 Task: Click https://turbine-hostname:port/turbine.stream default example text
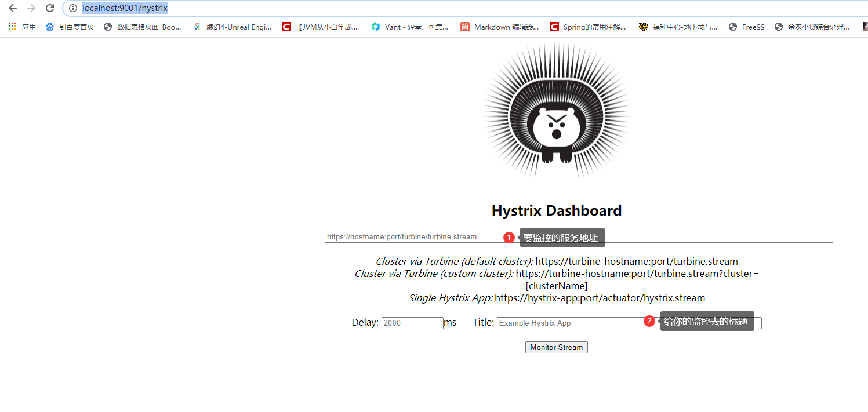637,261
